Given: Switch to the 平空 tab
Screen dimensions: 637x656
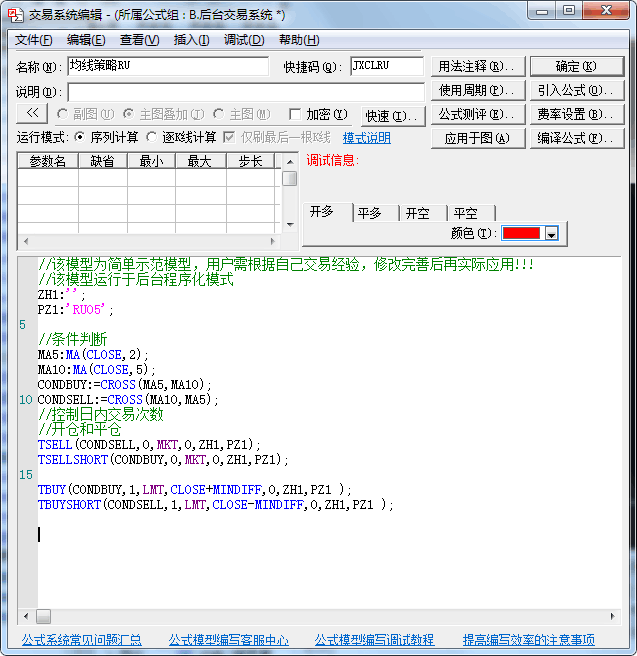Looking at the screenshot, I should [x=471, y=213].
